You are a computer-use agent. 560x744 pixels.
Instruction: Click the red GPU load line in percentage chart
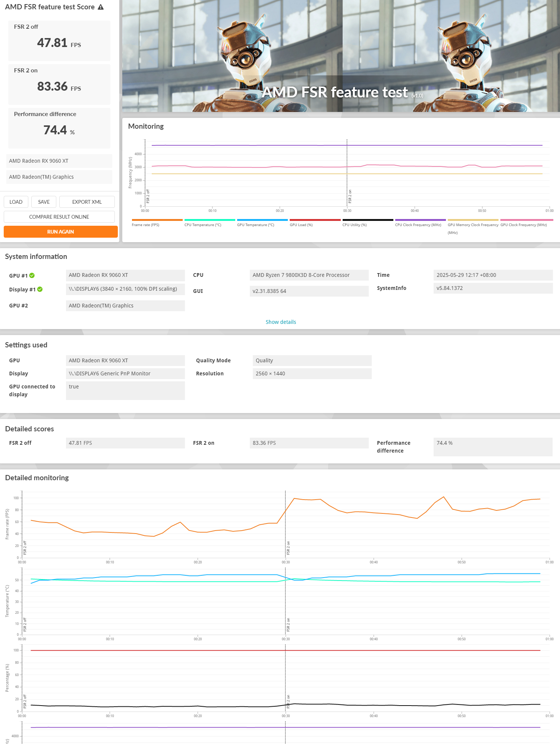[x=286, y=650]
